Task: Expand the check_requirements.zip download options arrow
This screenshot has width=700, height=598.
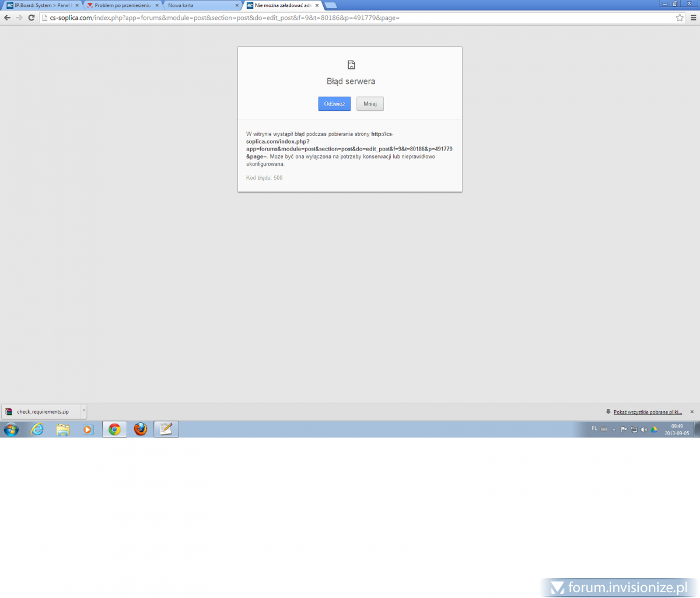Action: tap(83, 411)
